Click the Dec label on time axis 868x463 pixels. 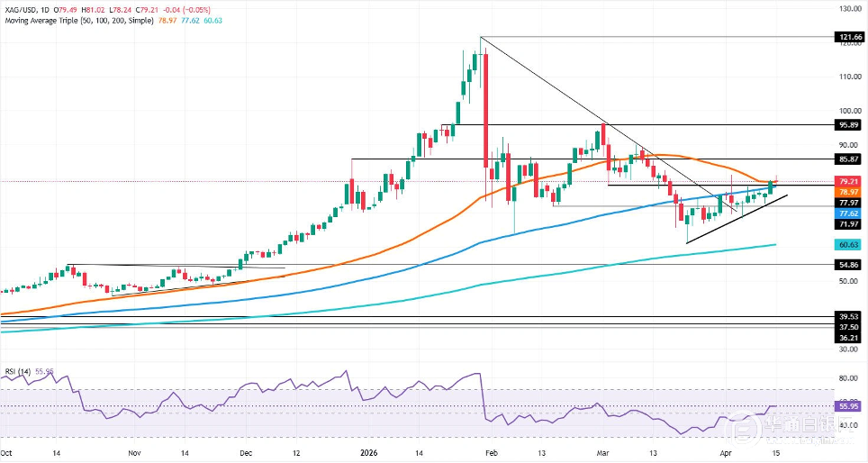point(245,453)
